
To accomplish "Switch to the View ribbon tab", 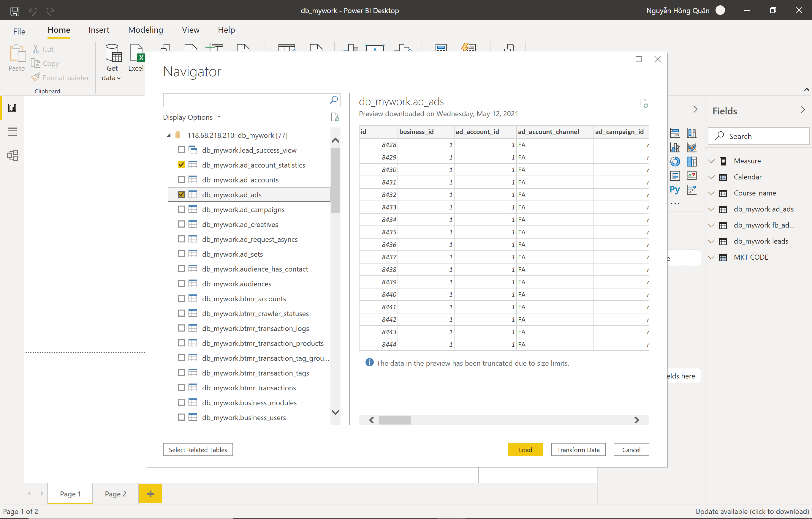I will click(191, 30).
